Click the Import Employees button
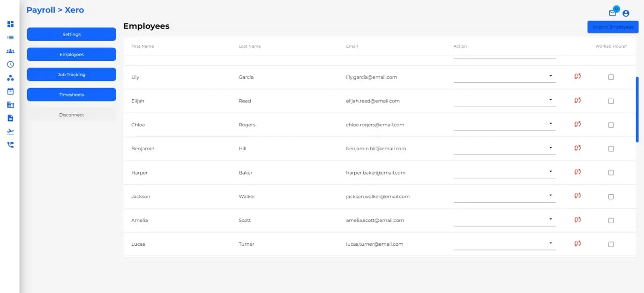 coord(613,27)
